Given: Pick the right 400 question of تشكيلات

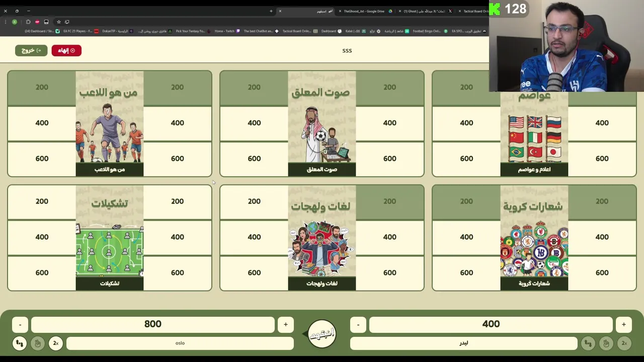Looking at the screenshot, I should [x=178, y=237].
